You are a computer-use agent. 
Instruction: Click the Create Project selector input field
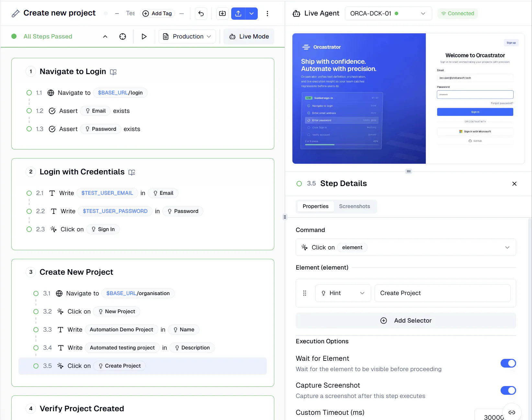click(x=442, y=293)
